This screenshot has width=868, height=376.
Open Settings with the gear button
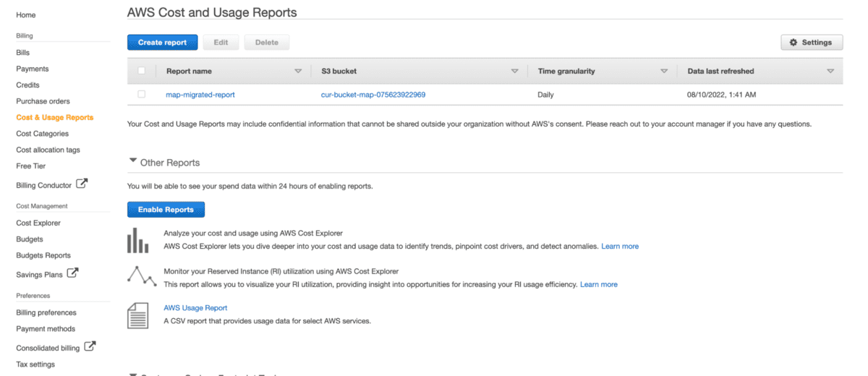811,43
